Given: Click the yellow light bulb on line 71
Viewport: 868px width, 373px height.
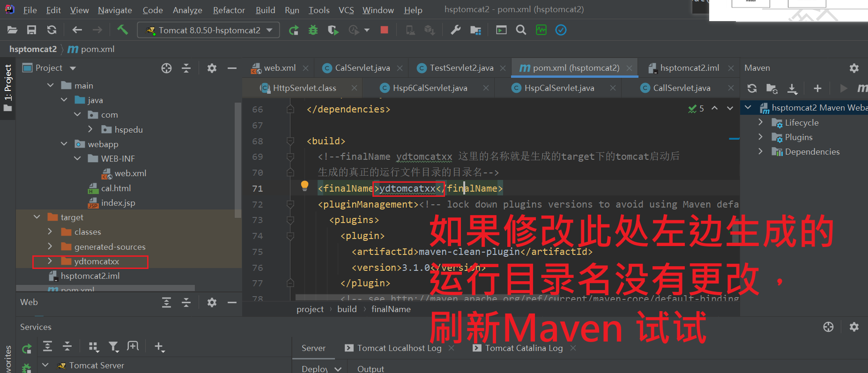Looking at the screenshot, I should tap(304, 186).
